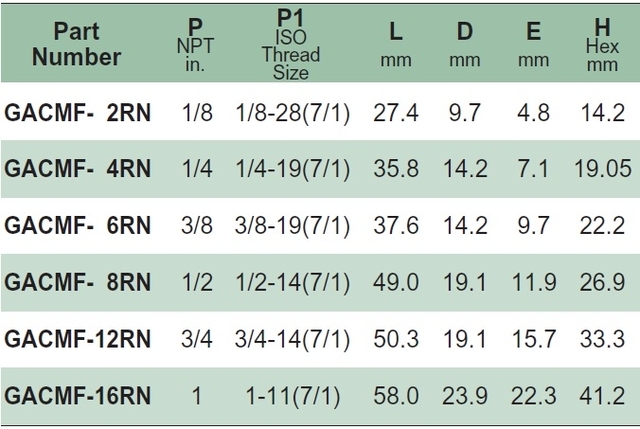The height and width of the screenshot is (429, 640).
Task: Click part number GACMF-16RN
Action: coord(78,396)
